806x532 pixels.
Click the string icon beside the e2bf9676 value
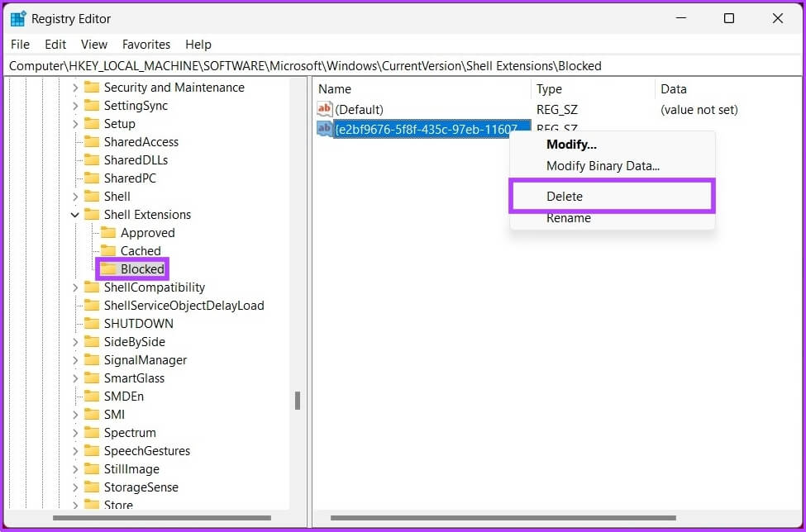[x=325, y=129]
